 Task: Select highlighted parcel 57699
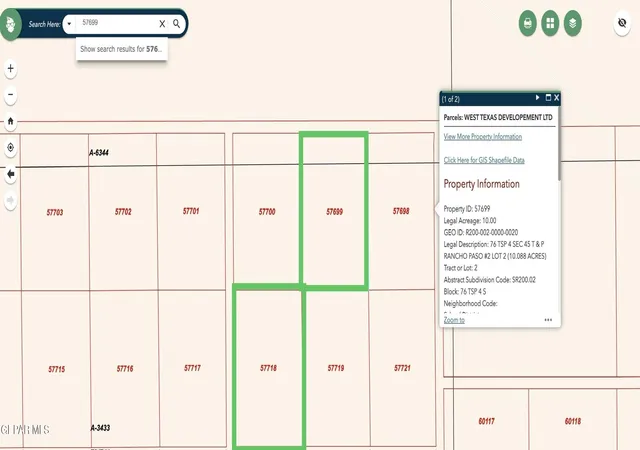pos(334,212)
